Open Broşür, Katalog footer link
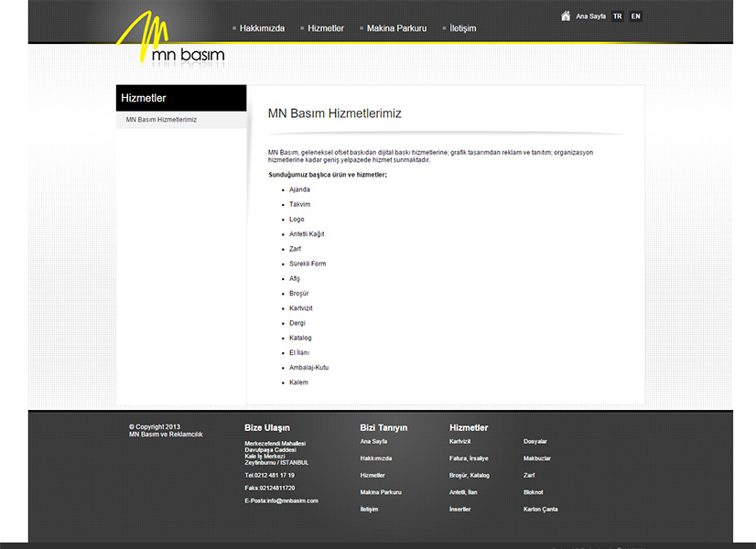This screenshot has height=549, width=756. point(469,475)
